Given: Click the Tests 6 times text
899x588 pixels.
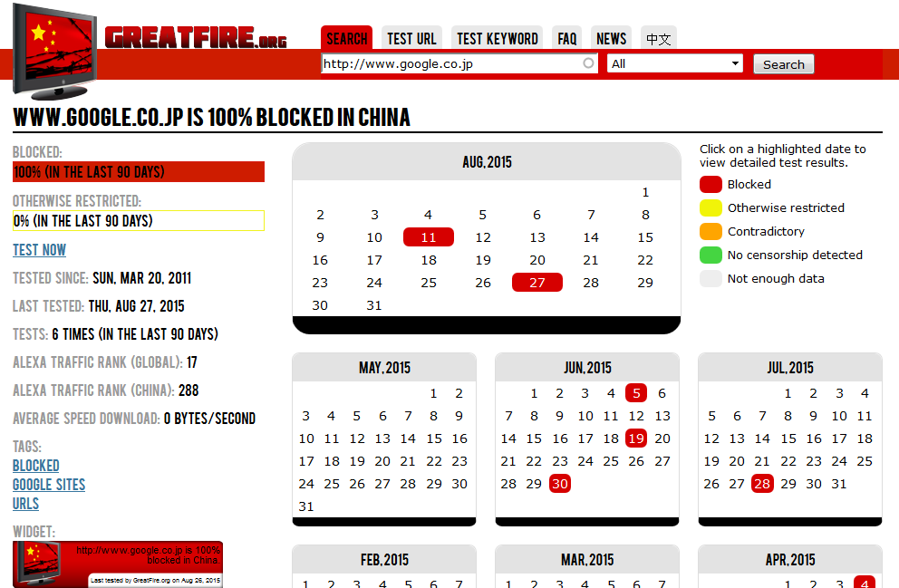Looking at the screenshot, I should (x=115, y=334).
